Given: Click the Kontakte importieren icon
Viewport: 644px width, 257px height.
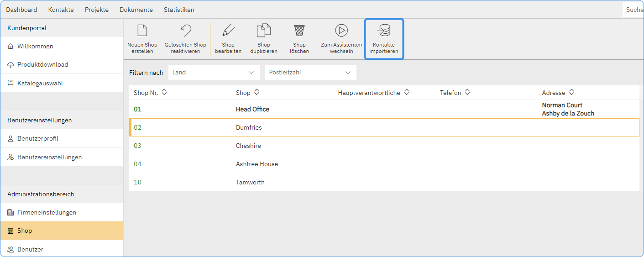Looking at the screenshot, I should [383, 31].
